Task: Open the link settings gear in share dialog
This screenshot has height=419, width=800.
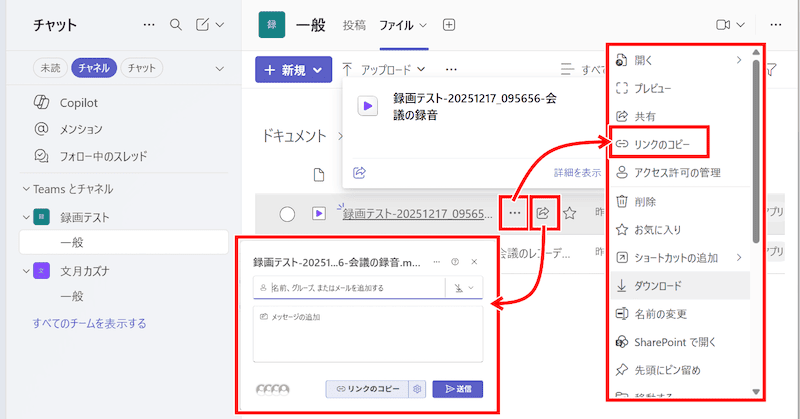Action: click(418, 388)
